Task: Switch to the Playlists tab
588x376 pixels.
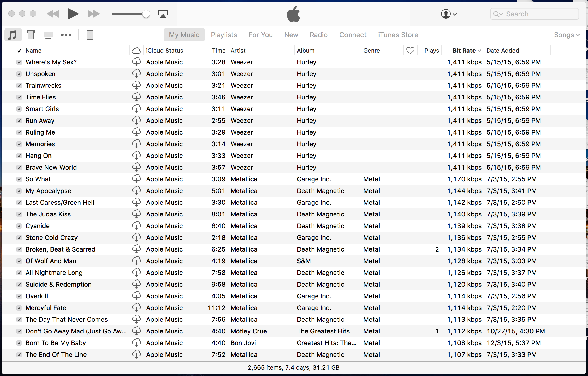Action: pos(224,35)
